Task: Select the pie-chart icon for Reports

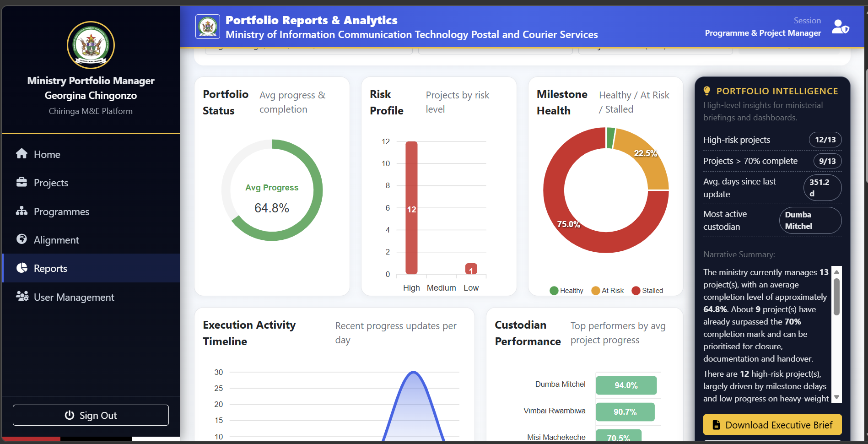Action: tap(22, 268)
